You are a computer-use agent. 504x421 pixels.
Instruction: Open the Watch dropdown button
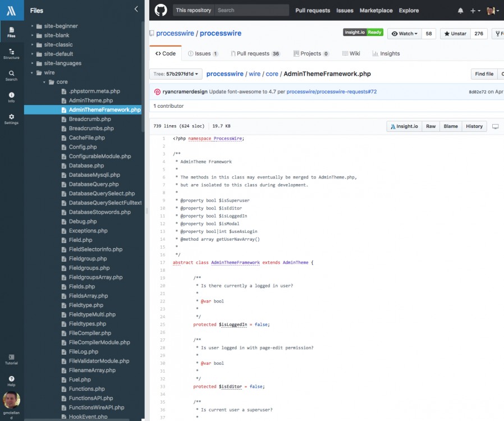click(404, 34)
